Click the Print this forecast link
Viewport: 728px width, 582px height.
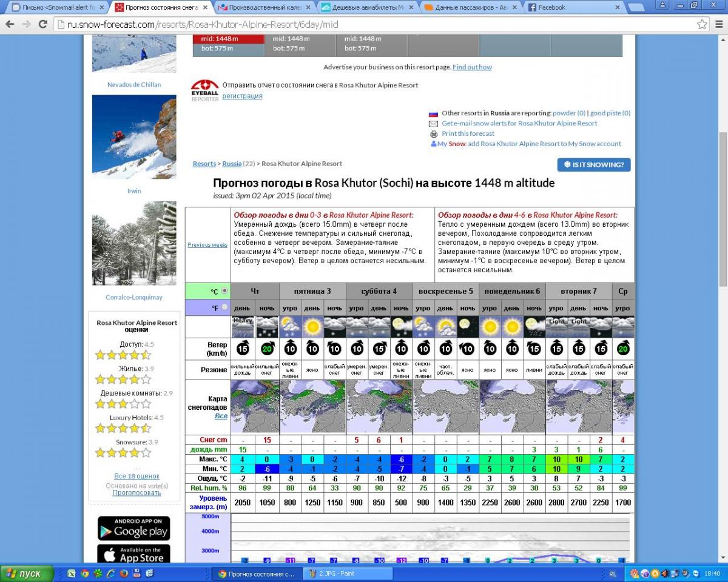(x=468, y=133)
